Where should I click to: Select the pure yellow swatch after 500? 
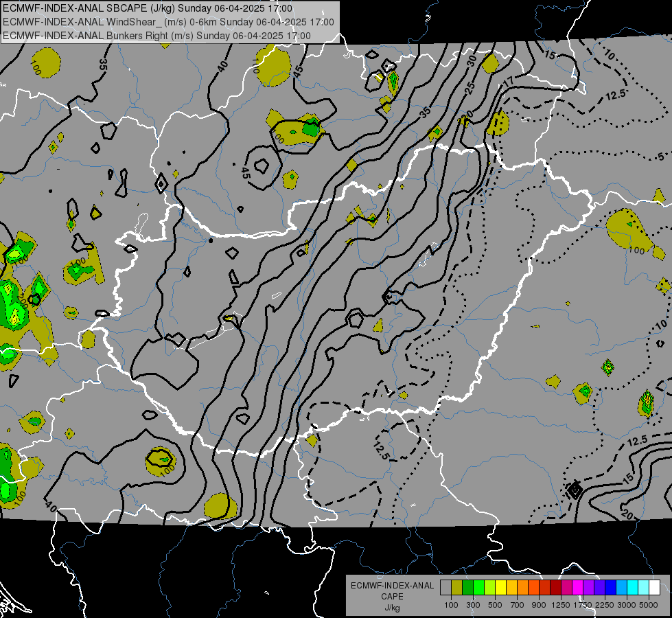500,587
